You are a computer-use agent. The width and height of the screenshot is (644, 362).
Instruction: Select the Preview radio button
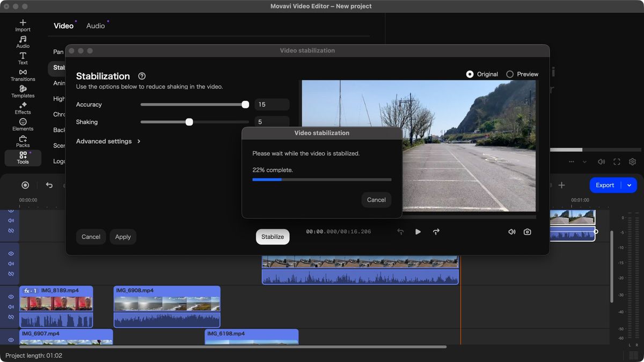(x=510, y=74)
